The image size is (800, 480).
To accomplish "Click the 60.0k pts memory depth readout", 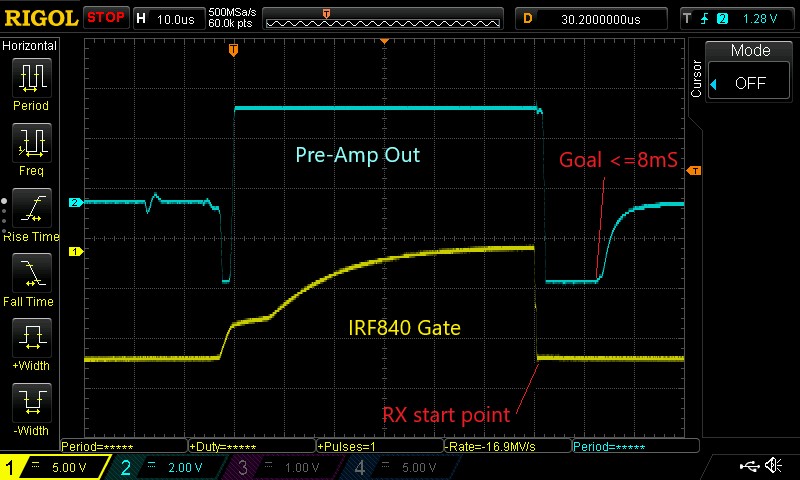I will [x=230, y=24].
